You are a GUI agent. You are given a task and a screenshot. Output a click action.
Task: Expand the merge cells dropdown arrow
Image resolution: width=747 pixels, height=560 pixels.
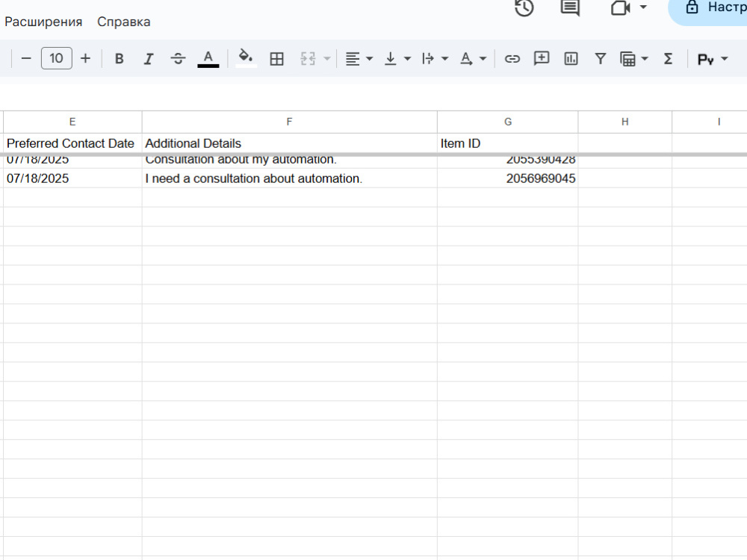pyautogui.click(x=327, y=58)
